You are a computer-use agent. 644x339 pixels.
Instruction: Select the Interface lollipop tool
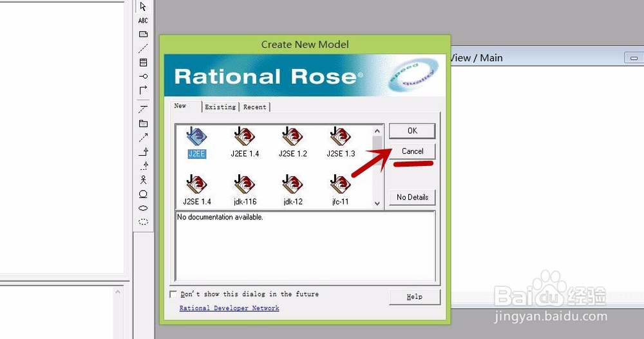tap(143, 77)
